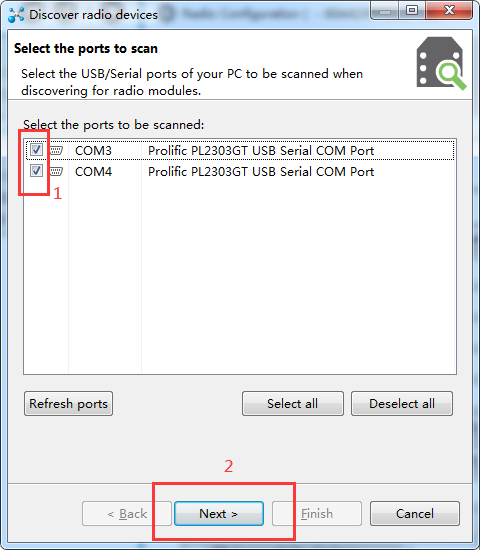Click the XCTU app icon in title bar
The height and width of the screenshot is (550, 480).
pyautogui.click(x=16, y=15)
